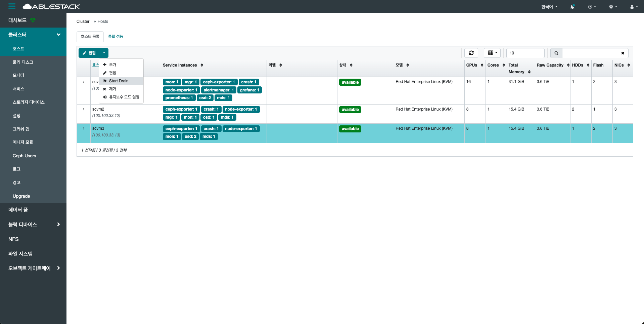Switch to the 통합 성능 tab
This screenshot has height=324, width=644.
(x=116, y=36)
